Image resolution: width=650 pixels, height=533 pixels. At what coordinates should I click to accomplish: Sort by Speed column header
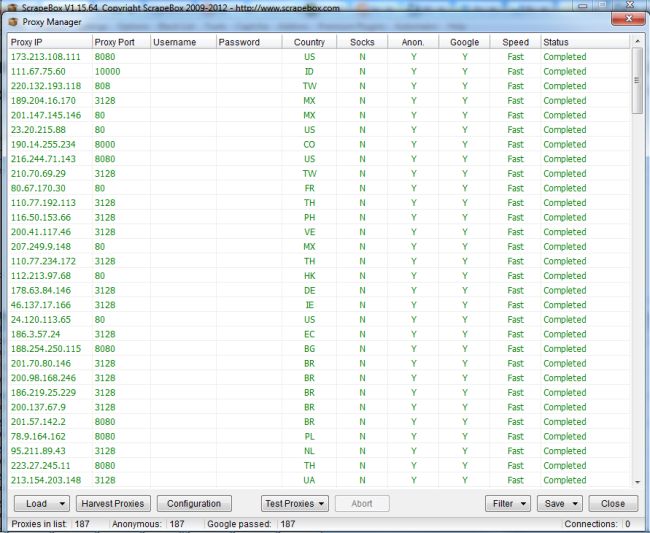516,42
